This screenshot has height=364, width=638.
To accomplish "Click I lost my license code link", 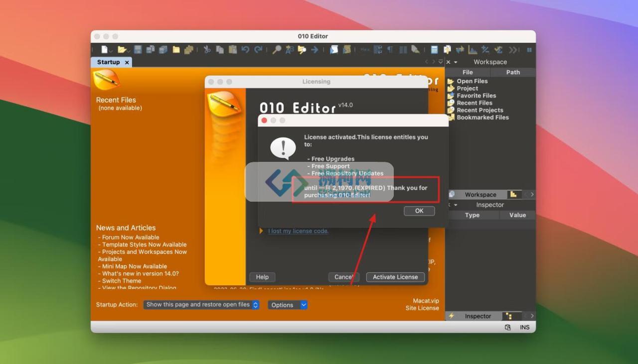I will 298,231.
